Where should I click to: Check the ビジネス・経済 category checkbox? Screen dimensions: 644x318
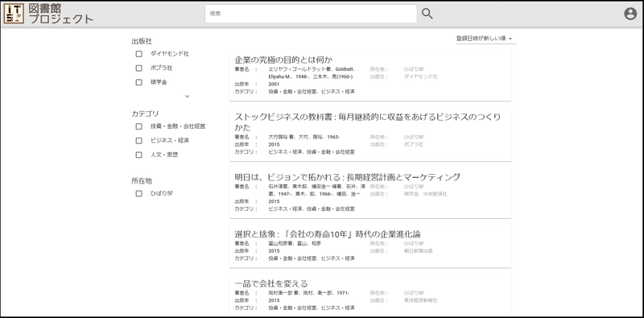138,141
